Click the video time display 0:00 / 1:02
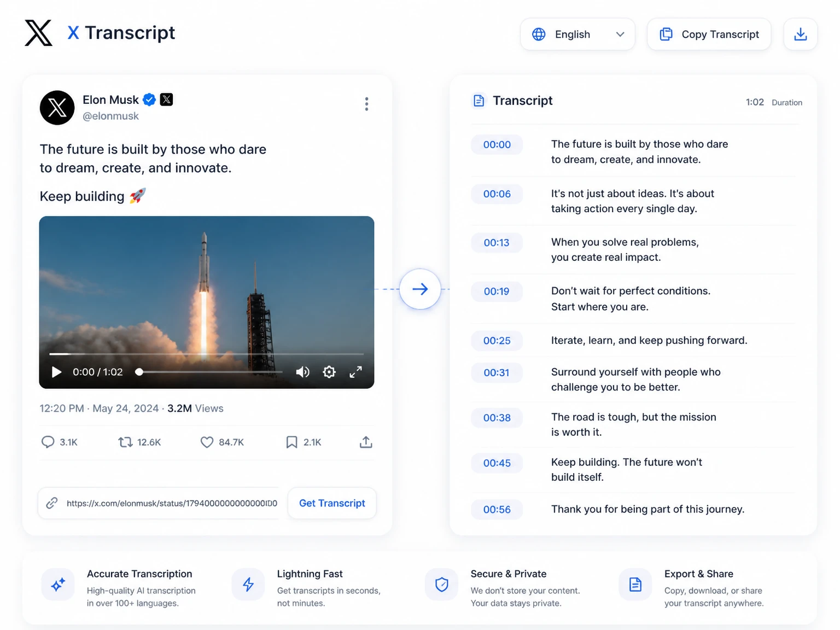 click(x=98, y=372)
